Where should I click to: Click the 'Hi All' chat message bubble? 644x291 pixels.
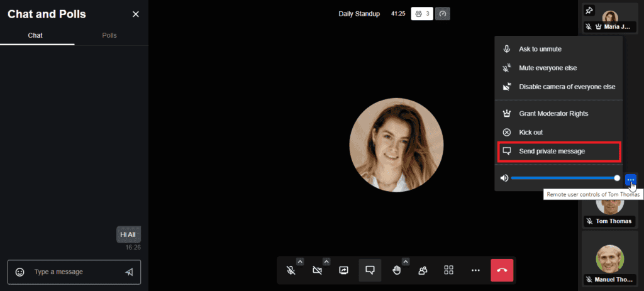point(128,234)
